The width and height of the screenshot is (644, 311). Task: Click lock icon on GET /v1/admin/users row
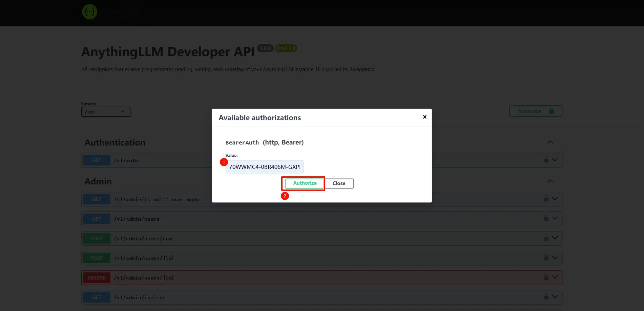[x=546, y=218]
